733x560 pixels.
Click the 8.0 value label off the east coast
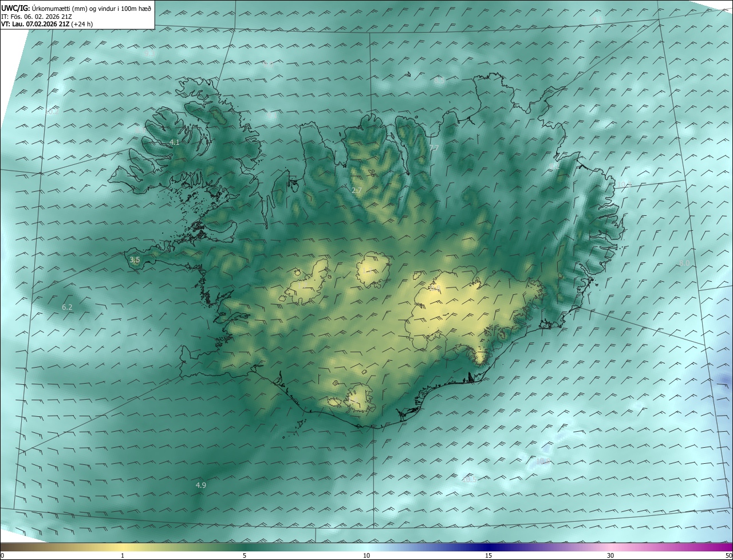[x=684, y=263]
